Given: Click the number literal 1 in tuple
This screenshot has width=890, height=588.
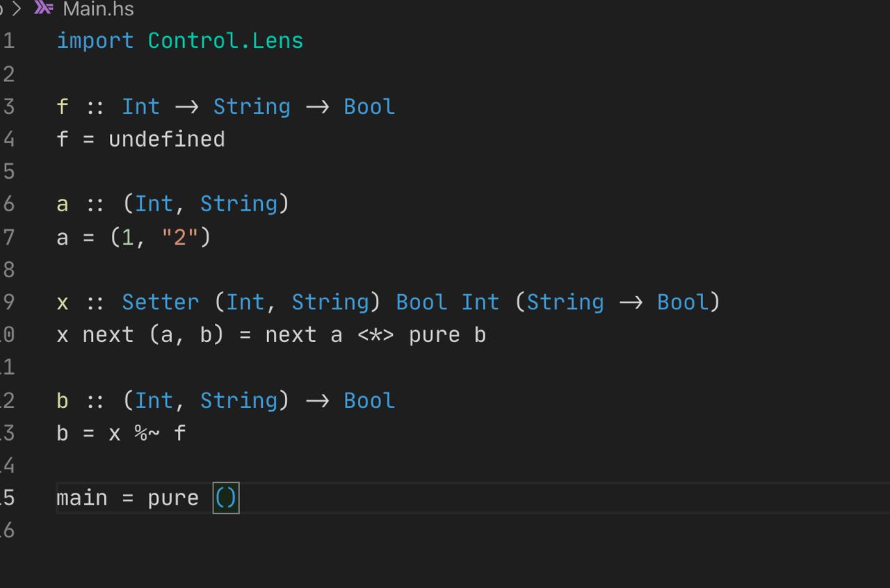Looking at the screenshot, I should pos(127,238).
